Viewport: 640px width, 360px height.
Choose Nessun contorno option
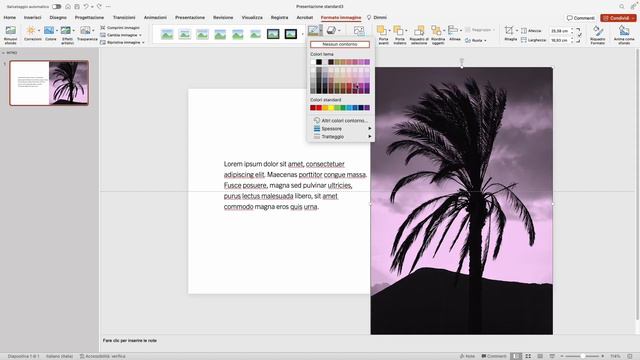(340, 44)
